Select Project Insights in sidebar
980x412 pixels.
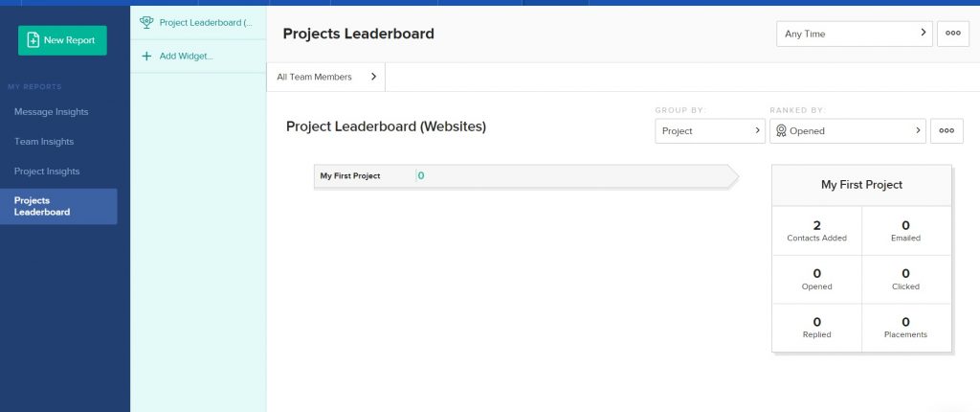pyautogui.click(x=47, y=172)
